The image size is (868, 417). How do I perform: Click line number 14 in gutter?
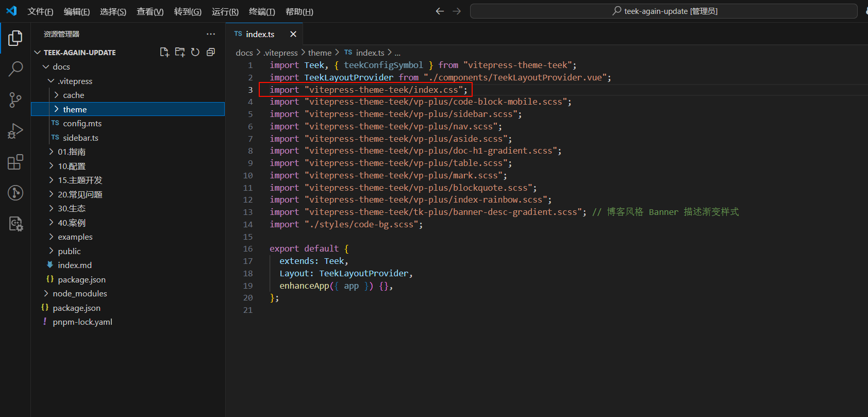pos(248,224)
